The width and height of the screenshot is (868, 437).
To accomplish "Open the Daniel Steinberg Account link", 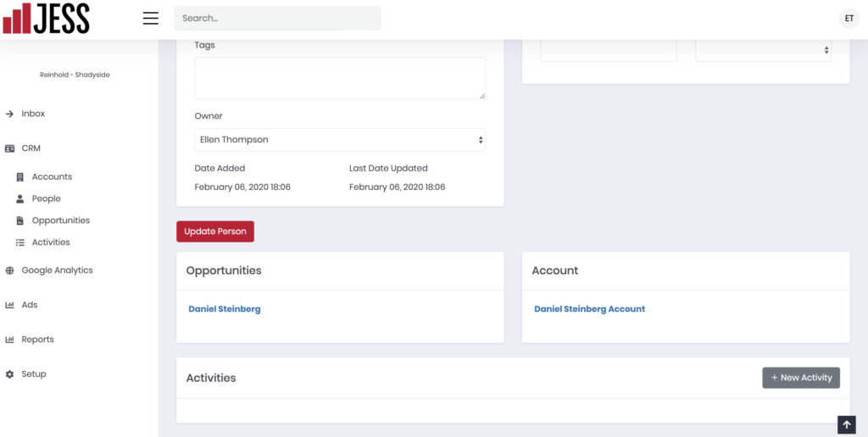I will coord(590,309).
